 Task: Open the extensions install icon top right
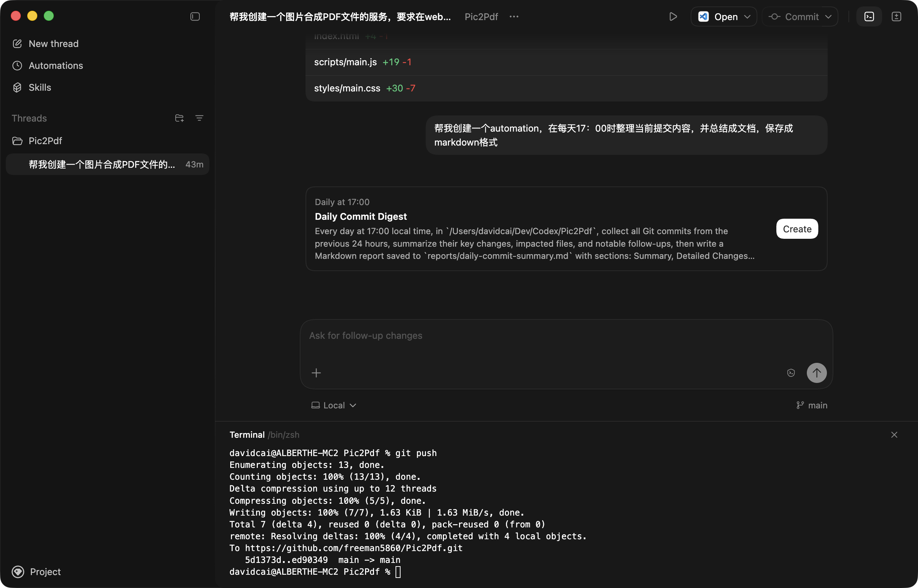[896, 16]
